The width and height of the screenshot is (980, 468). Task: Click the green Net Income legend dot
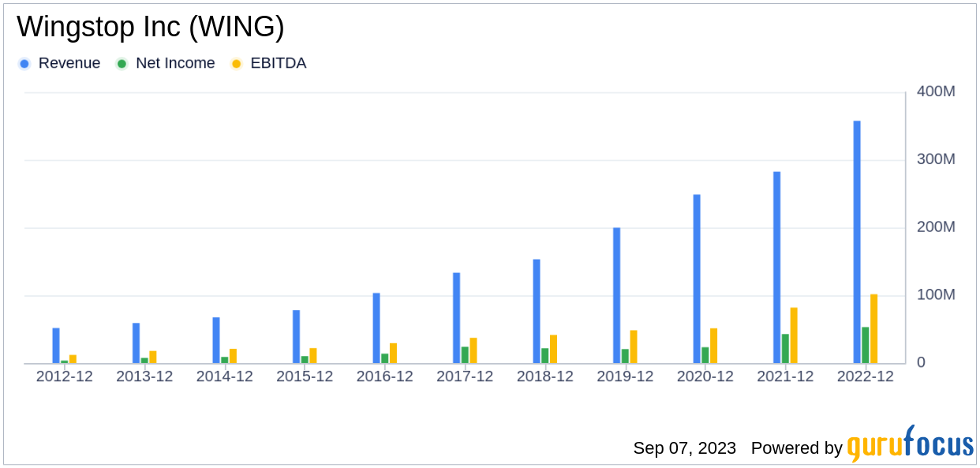122,64
